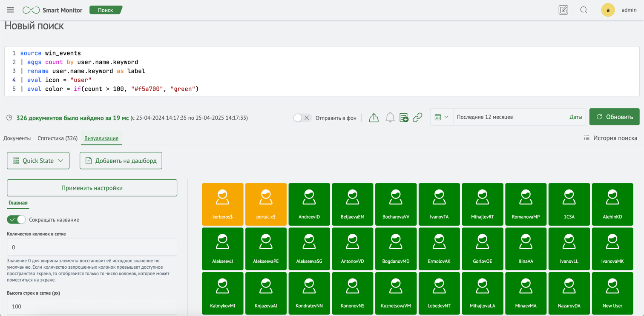Image resolution: width=644 pixels, height=316 pixels.
Task: Click the KuznetsovaVM tile
Action: 396,293
